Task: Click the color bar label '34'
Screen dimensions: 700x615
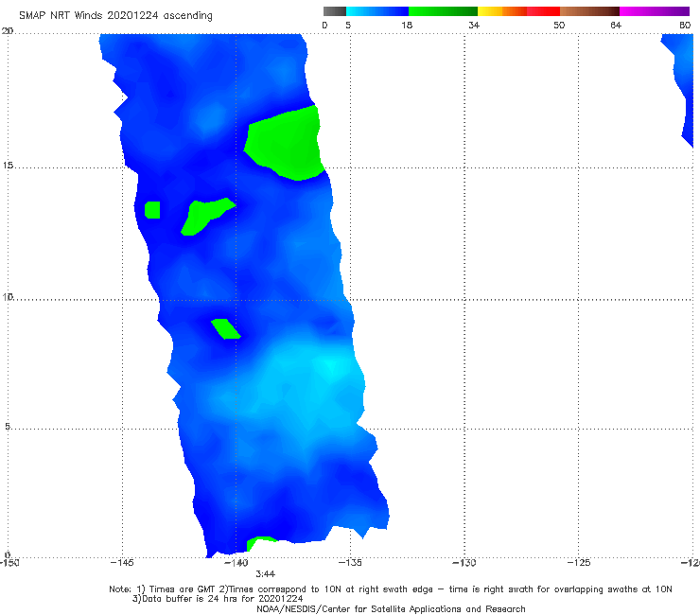Action: pyautogui.click(x=474, y=25)
